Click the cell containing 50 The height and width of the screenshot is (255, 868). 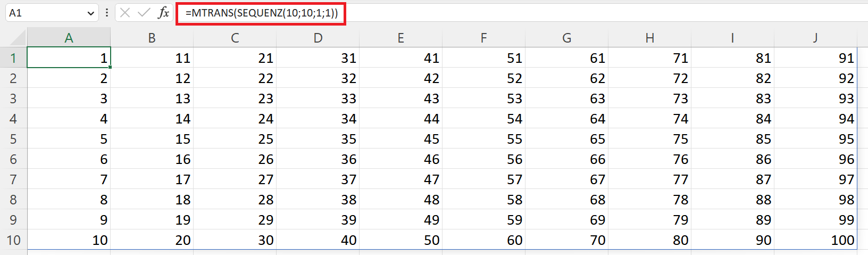400,240
